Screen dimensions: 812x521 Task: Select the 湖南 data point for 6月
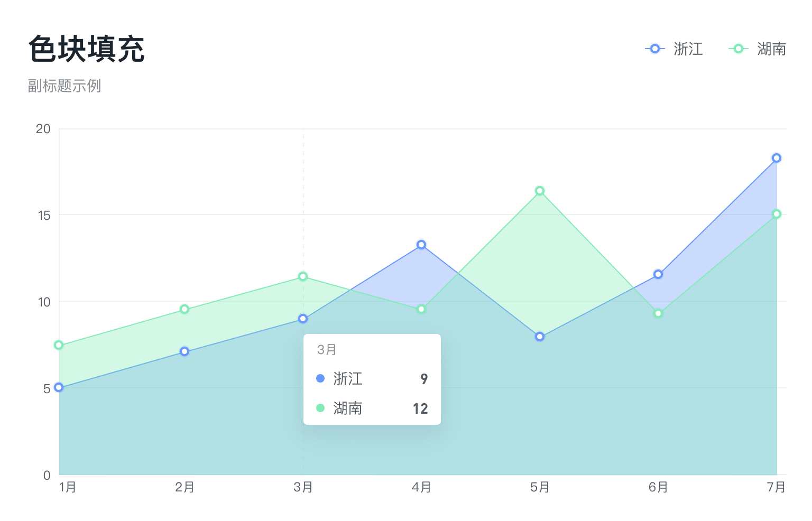(658, 313)
